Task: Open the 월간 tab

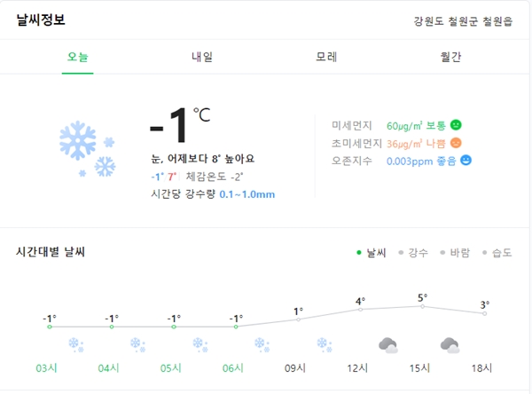Action: tap(450, 57)
